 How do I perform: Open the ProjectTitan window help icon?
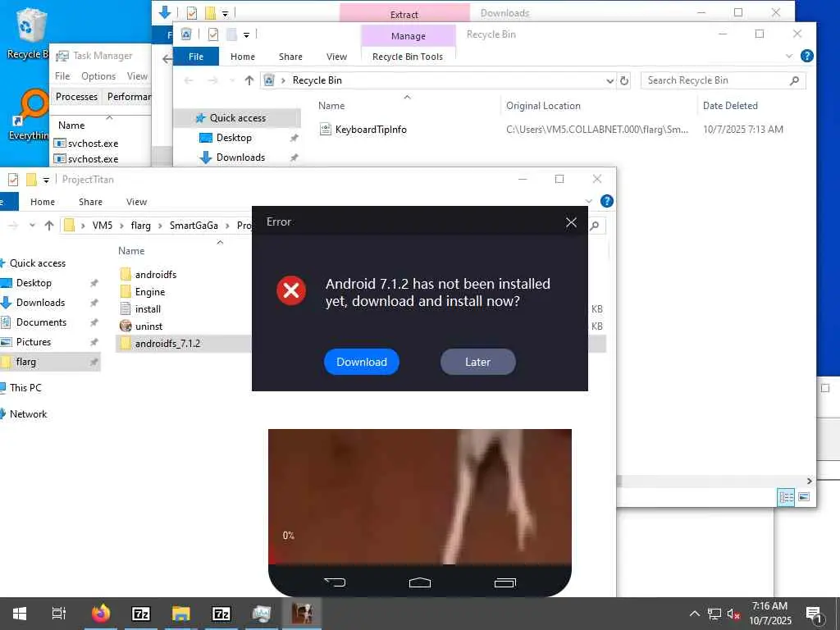point(606,201)
